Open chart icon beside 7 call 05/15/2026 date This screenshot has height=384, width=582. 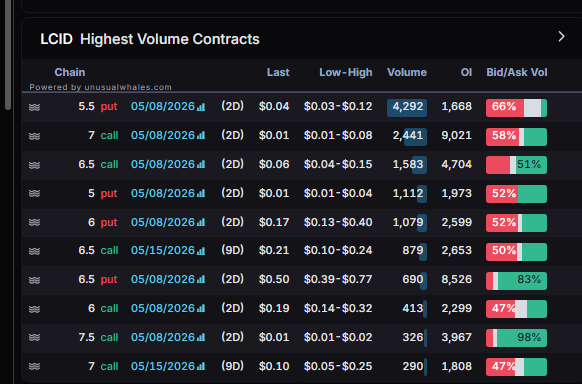(201, 367)
